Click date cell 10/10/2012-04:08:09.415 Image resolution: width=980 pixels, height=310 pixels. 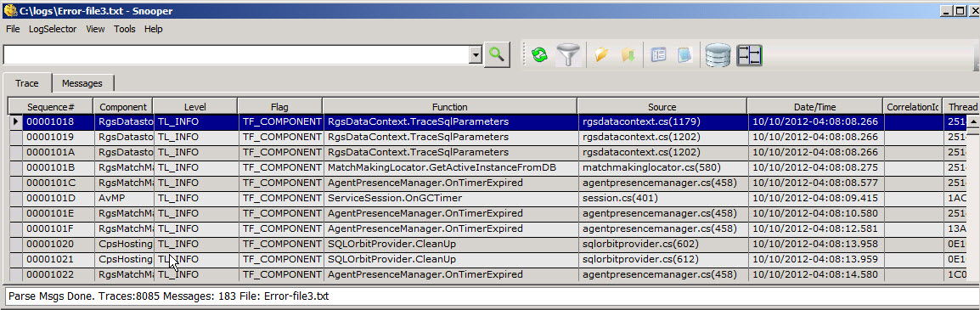815,198
